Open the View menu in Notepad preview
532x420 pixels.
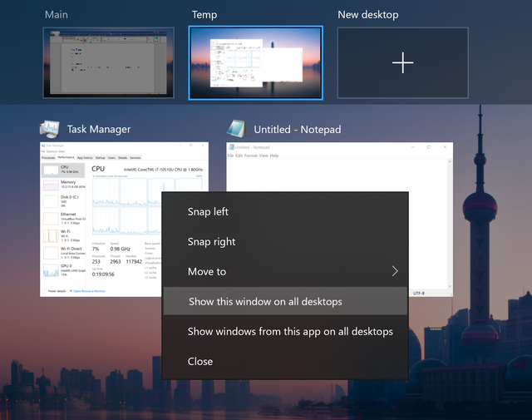[264, 156]
